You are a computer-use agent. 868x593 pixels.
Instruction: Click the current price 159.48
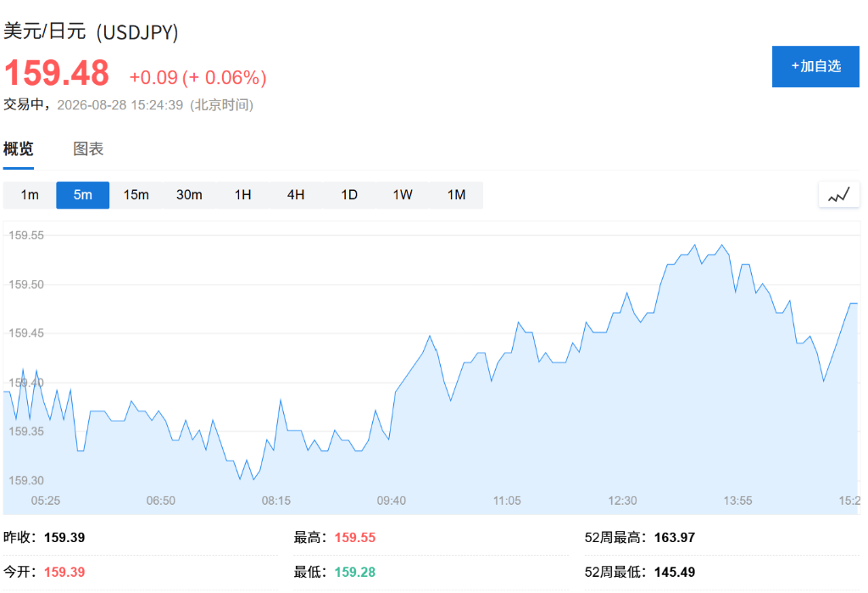click(x=57, y=73)
